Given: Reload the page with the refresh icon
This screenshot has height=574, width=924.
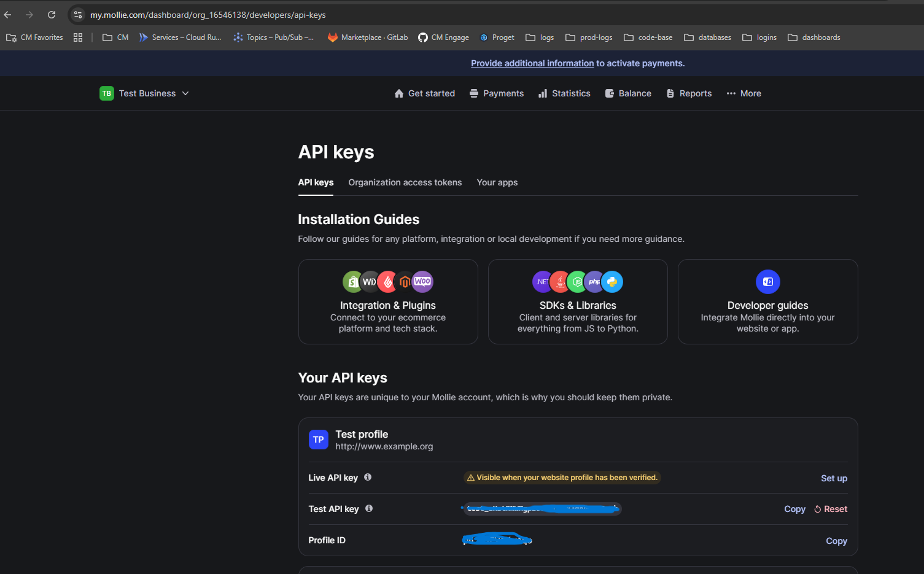Looking at the screenshot, I should tap(52, 15).
